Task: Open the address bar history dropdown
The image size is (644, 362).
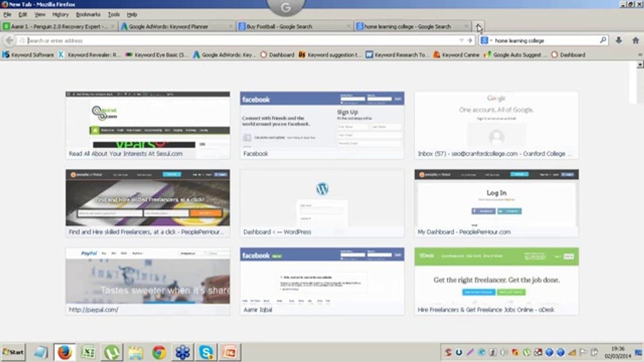Action: click(x=461, y=40)
